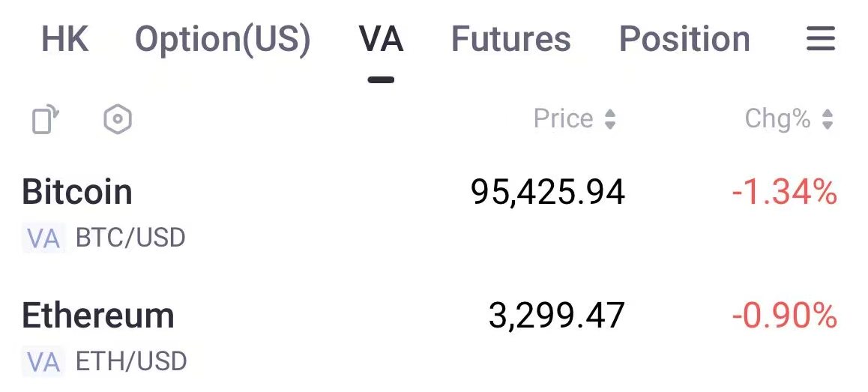Open the Bitcoin watchlist entry
This screenshot has width=868, height=392.
coord(77,193)
